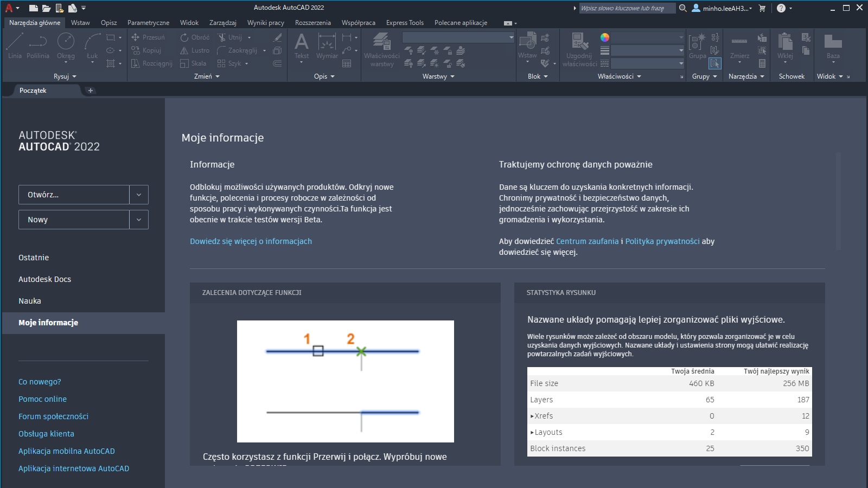This screenshot has height=488, width=868.
Task: Open Autodesk Docs in the sidebar
Action: pyautogui.click(x=44, y=279)
